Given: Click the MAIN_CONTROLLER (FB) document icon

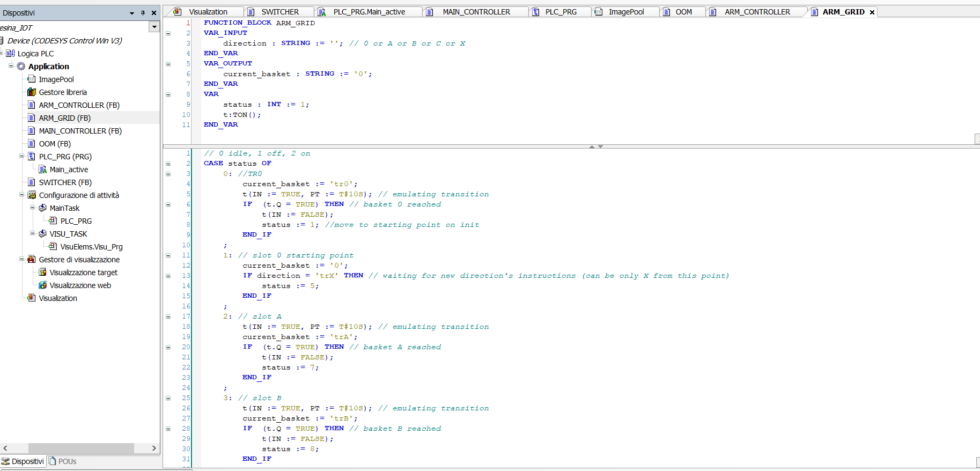Looking at the screenshot, I should tap(32, 131).
